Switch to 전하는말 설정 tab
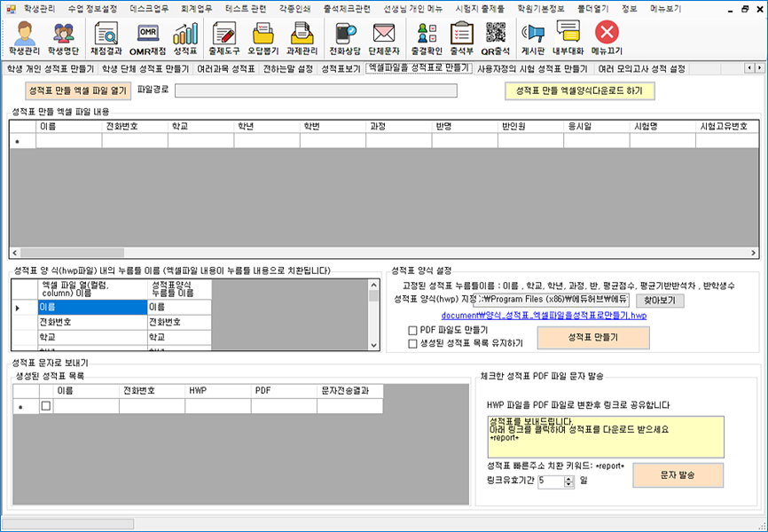Viewport: 768px width, 532px height. [288, 69]
